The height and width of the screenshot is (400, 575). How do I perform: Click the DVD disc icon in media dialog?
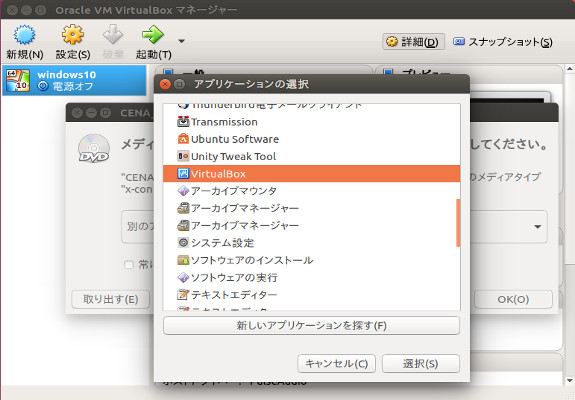point(94,148)
